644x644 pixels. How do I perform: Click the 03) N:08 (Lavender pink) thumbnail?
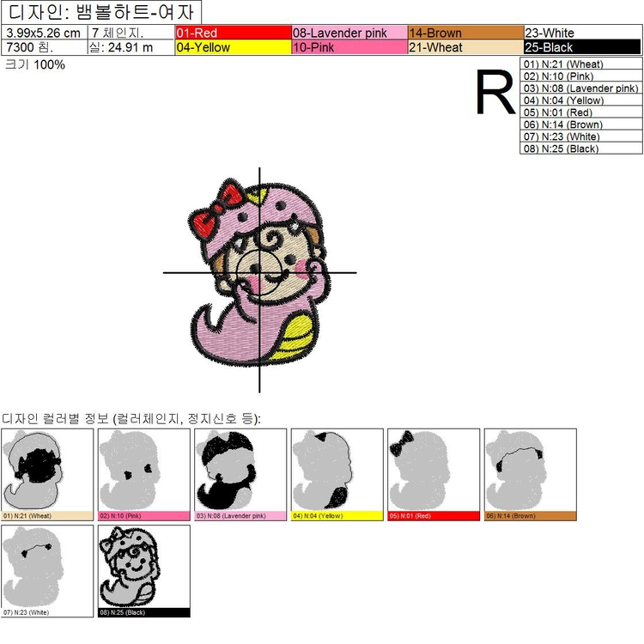coord(240,475)
